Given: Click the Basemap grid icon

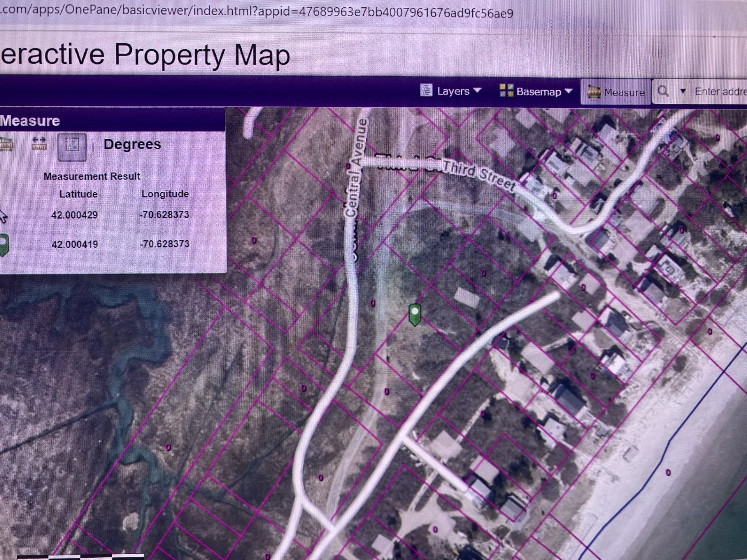Looking at the screenshot, I should pos(506,90).
